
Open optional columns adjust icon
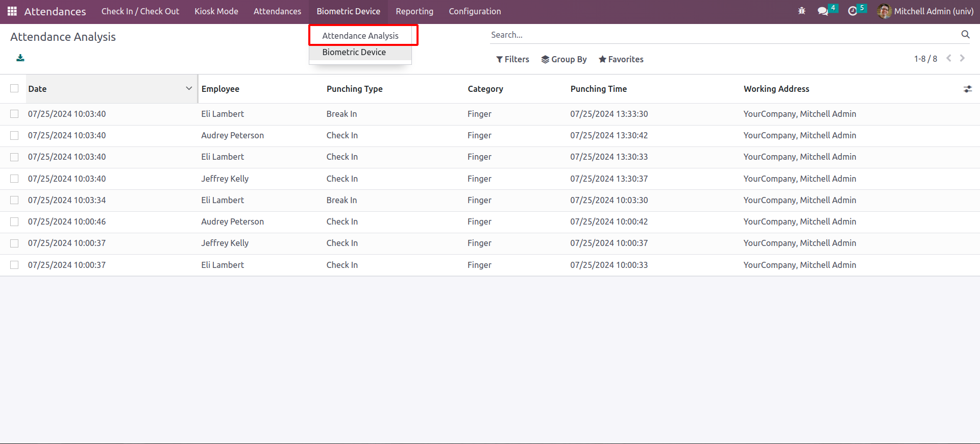(x=968, y=89)
